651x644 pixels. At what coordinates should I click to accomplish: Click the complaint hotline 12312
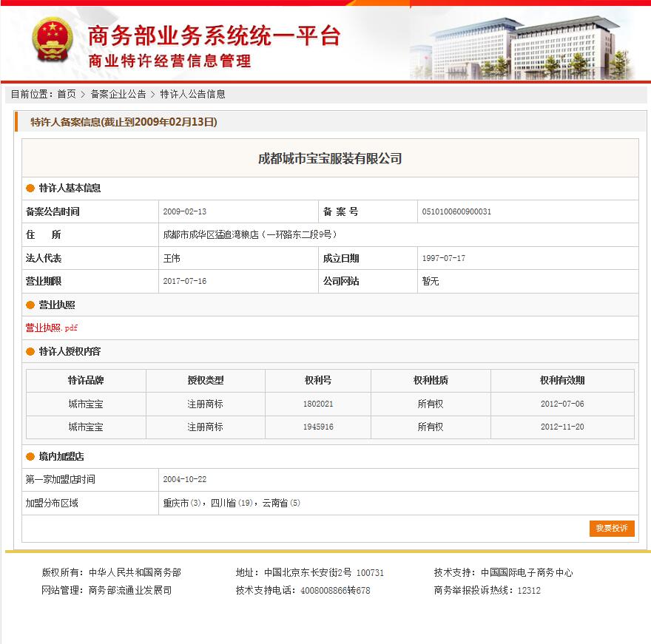tap(529, 591)
